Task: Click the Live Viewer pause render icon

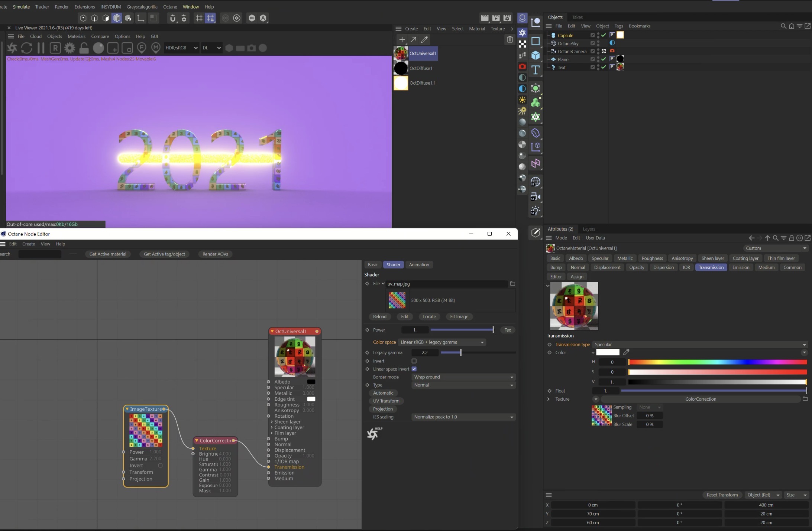Action: point(41,48)
